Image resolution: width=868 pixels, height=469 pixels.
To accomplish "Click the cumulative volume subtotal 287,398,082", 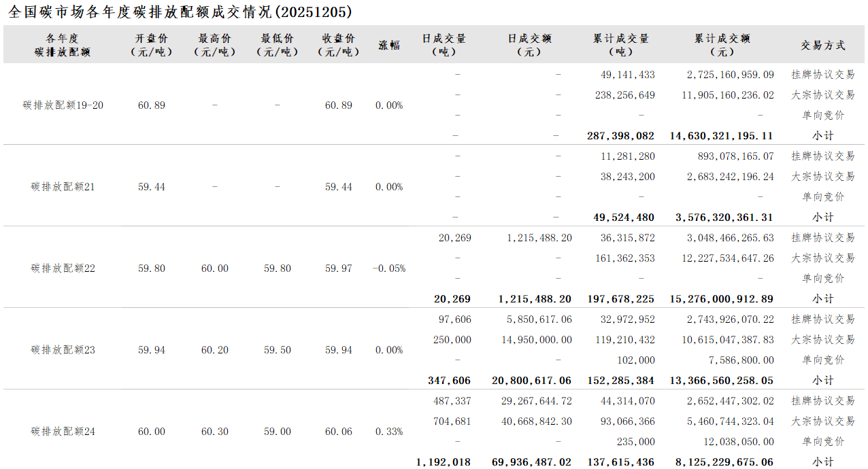I will pyautogui.click(x=620, y=136).
